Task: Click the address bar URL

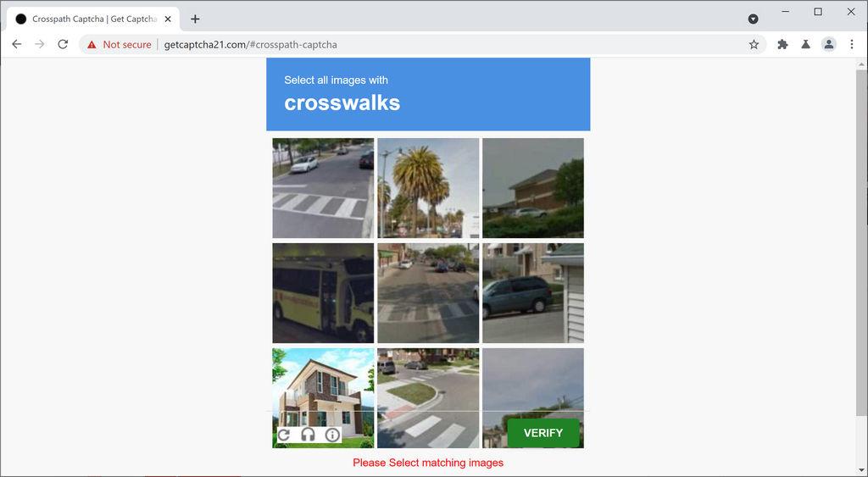Action: click(x=250, y=45)
